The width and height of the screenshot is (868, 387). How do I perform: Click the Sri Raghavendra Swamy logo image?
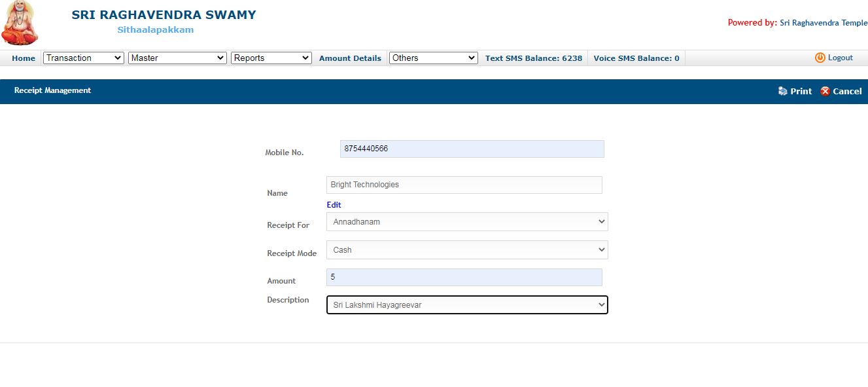tap(20, 24)
